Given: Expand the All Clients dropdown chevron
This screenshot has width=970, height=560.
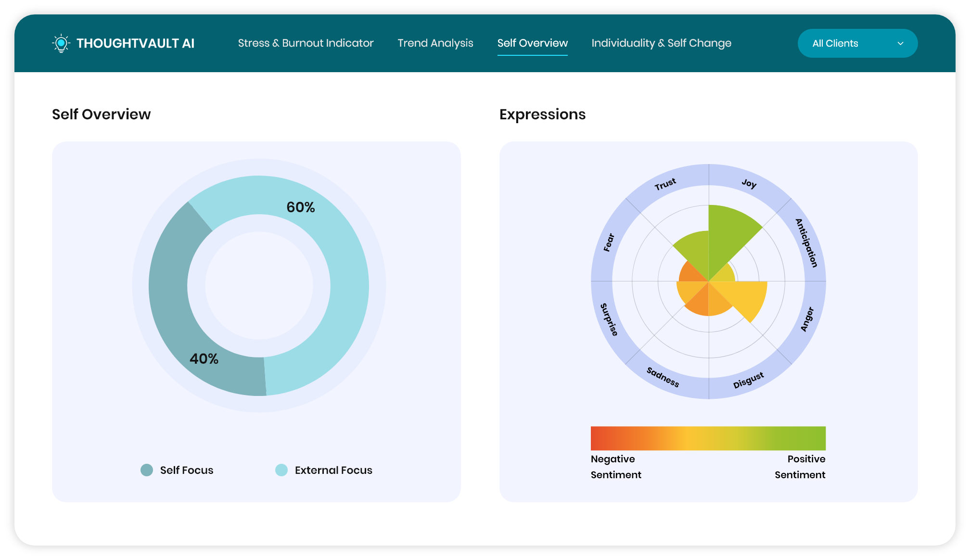Looking at the screenshot, I should (x=900, y=43).
